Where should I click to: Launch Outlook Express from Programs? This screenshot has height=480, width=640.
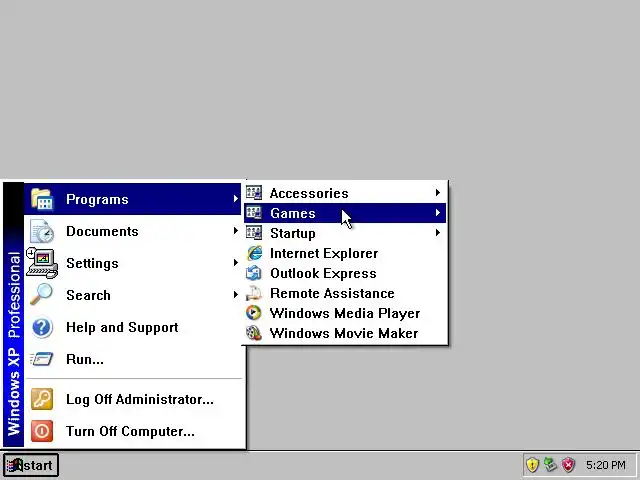345,273
